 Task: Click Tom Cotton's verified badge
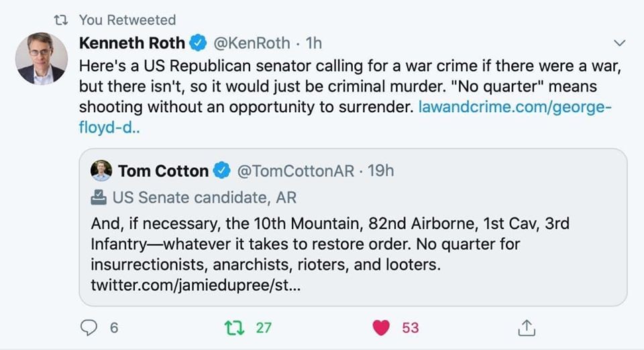(x=221, y=171)
